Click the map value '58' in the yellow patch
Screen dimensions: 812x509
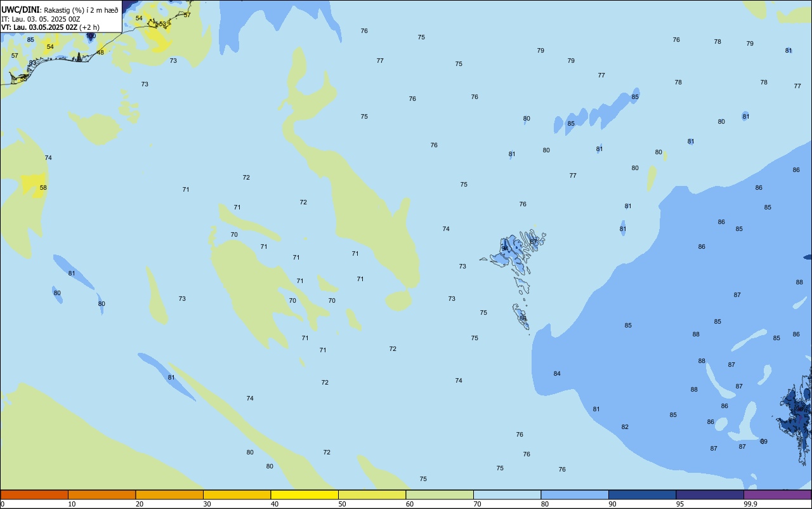[43, 188]
